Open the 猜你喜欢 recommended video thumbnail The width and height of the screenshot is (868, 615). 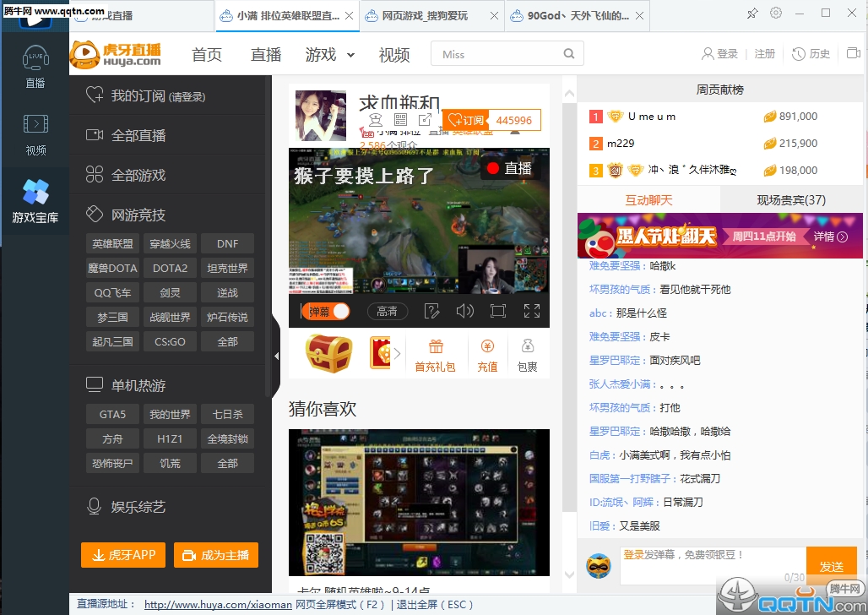pyautogui.click(x=419, y=503)
